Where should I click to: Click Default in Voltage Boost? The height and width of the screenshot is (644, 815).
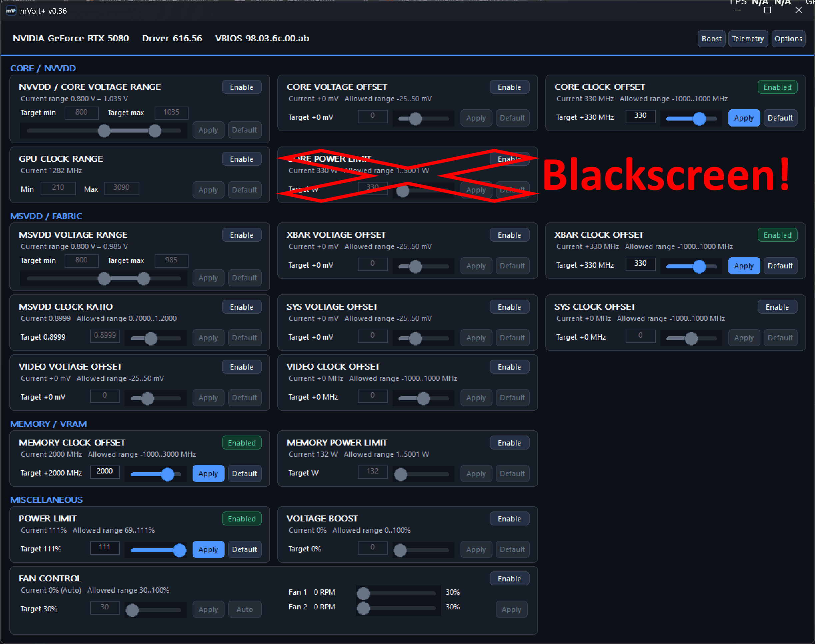[512, 549]
